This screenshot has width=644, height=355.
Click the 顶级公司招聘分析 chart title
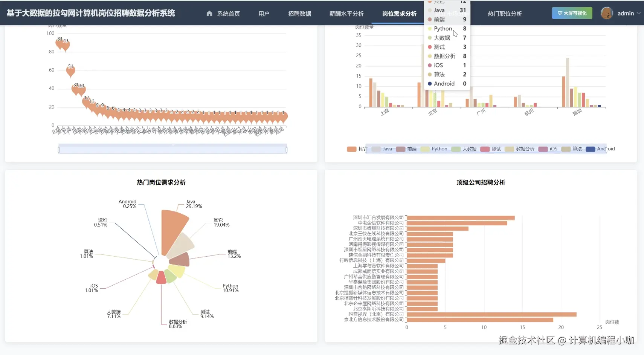pyautogui.click(x=481, y=182)
